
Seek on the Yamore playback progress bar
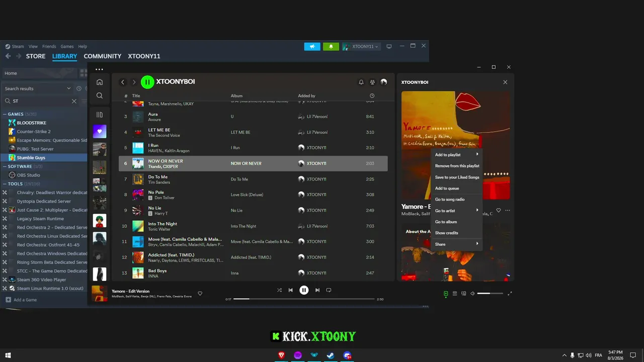(304, 299)
